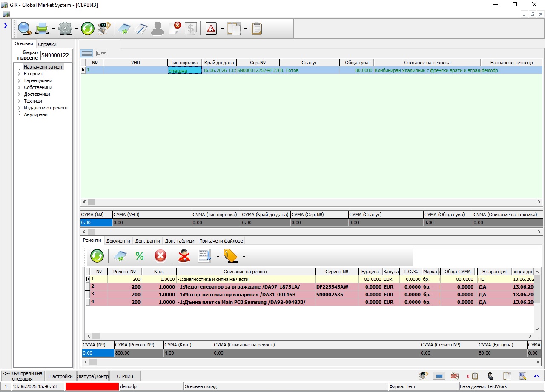Click the clipboard paste icon in main toolbar

tap(256, 29)
